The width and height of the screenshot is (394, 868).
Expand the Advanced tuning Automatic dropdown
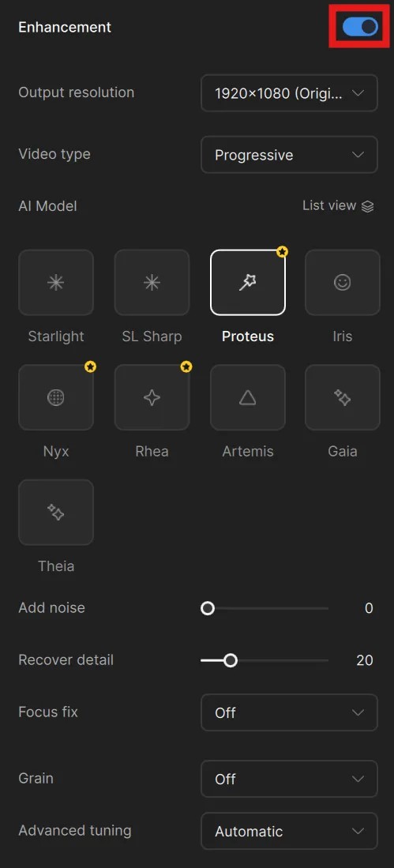click(289, 831)
